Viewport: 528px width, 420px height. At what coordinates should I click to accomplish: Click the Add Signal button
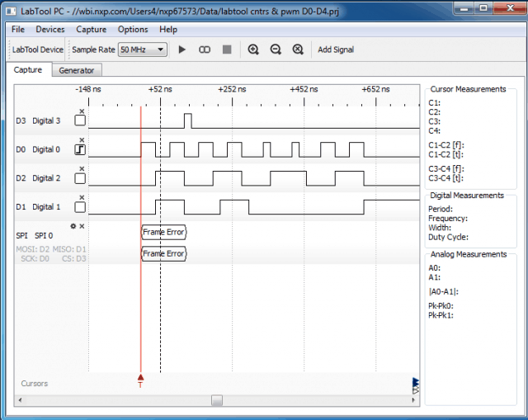336,50
